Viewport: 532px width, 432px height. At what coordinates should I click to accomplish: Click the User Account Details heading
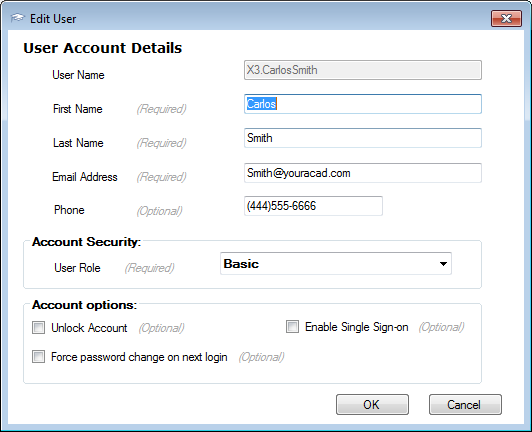(x=102, y=48)
